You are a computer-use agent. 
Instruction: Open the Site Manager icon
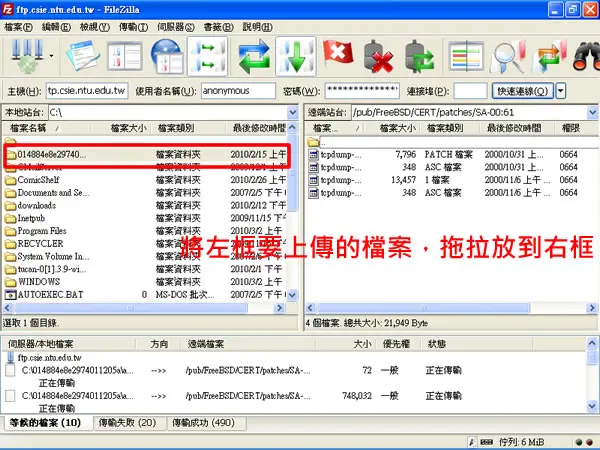(27, 57)
